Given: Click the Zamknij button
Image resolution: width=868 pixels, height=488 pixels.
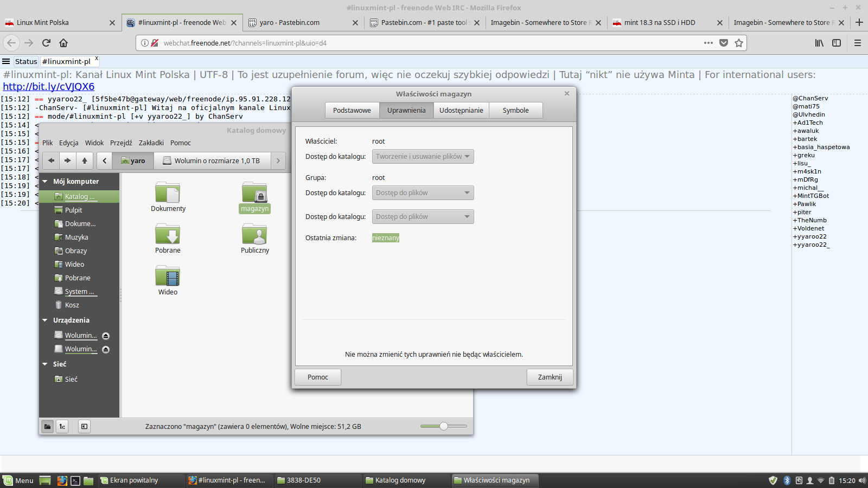Looking at the screenshot, I should (x=550, y=377).
